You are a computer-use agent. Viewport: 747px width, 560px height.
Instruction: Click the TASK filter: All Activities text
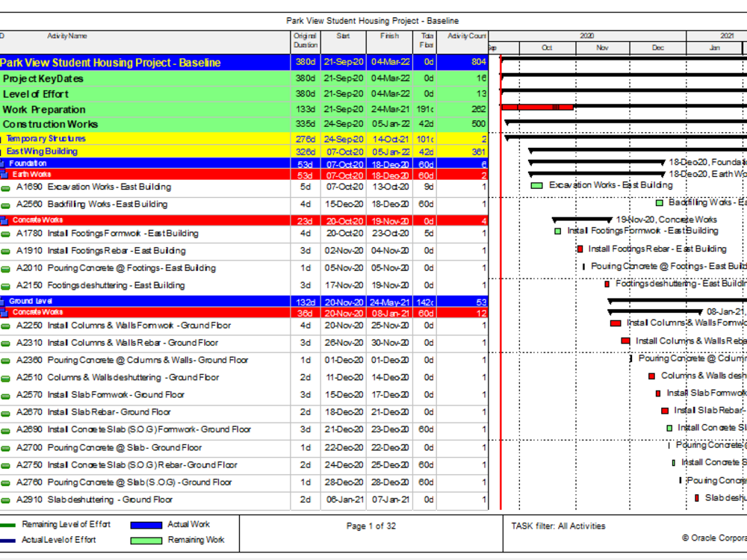tap(559, 526)
